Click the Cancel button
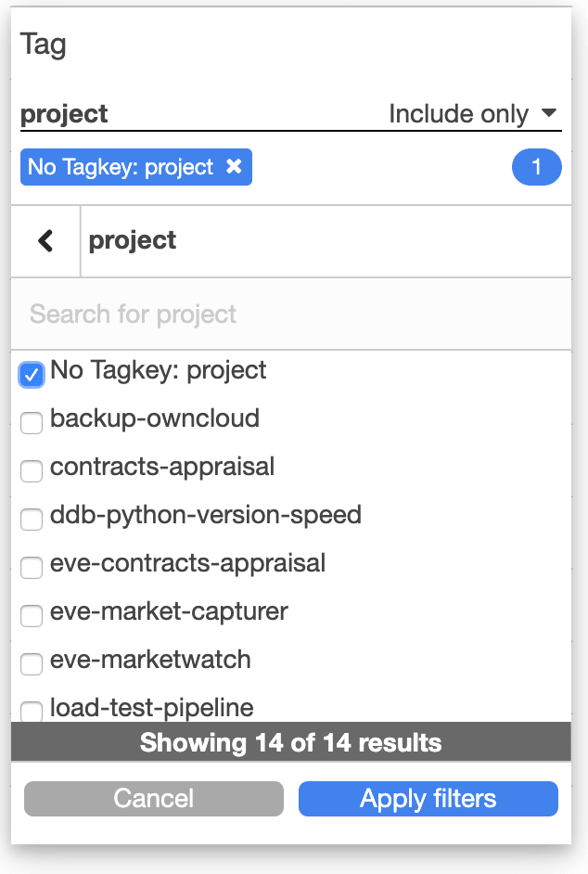The image size is (588, 874). [154, 798]
